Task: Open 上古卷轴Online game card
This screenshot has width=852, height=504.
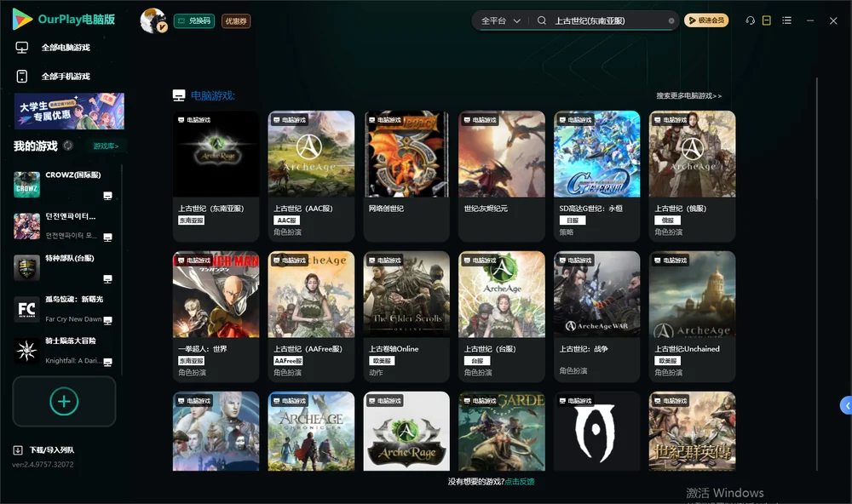Action: point(406,317)
